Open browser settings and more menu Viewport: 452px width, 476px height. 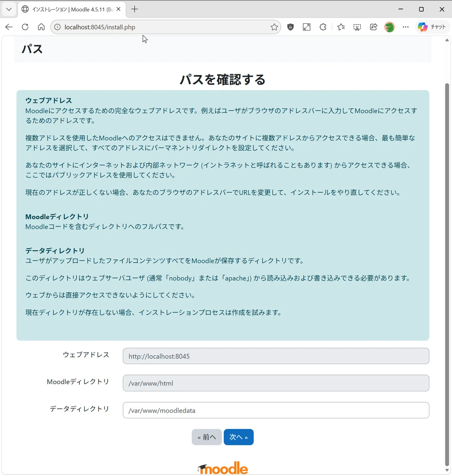tap(406, 27)
